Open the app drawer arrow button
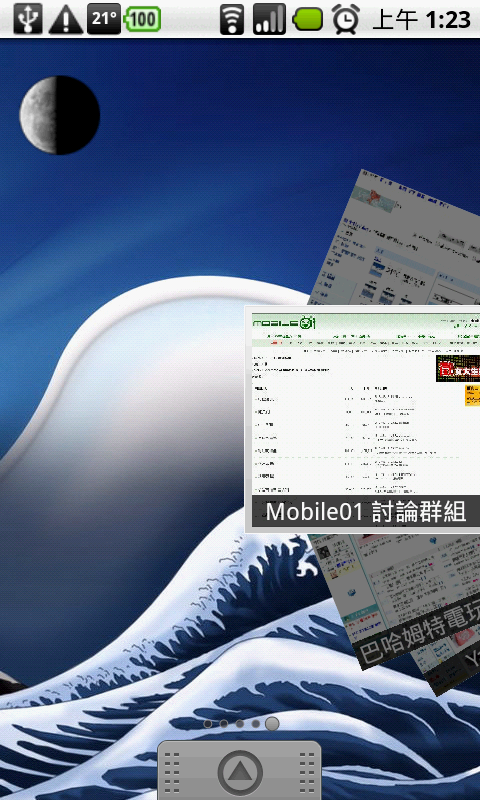The image size is (480, 800). pos(240,773)
